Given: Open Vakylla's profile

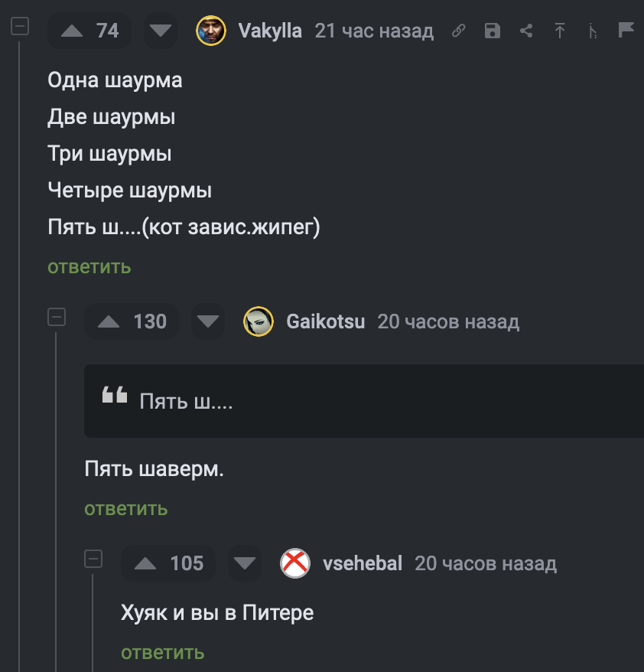Looking at the screenshot, I should [269, 31].
